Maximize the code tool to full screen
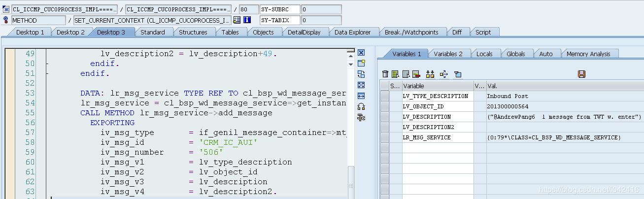This screenshot has width=644, height=199. (x=361, y=85)
